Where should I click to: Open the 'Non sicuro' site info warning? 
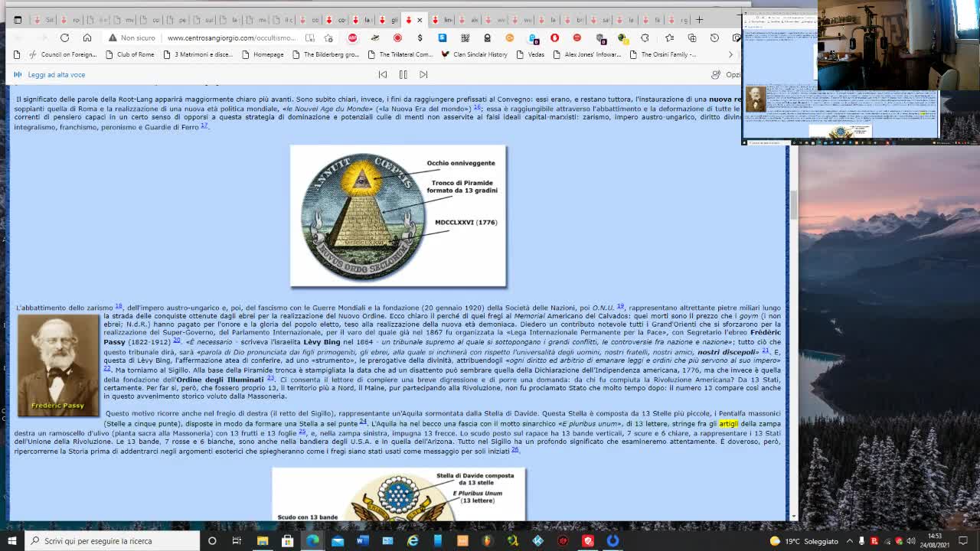click(132, 37)
